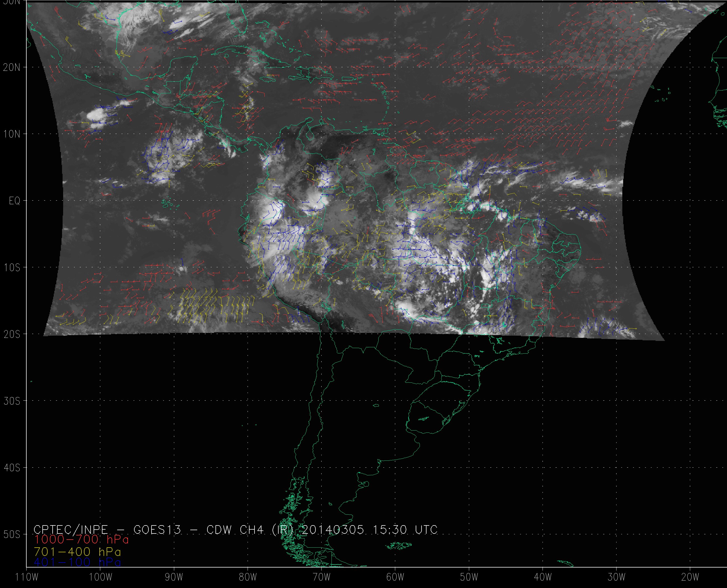Click the 110W longitude axis label
The width and height of the screenshot is (727, 588).
click(x=27, y=577)
